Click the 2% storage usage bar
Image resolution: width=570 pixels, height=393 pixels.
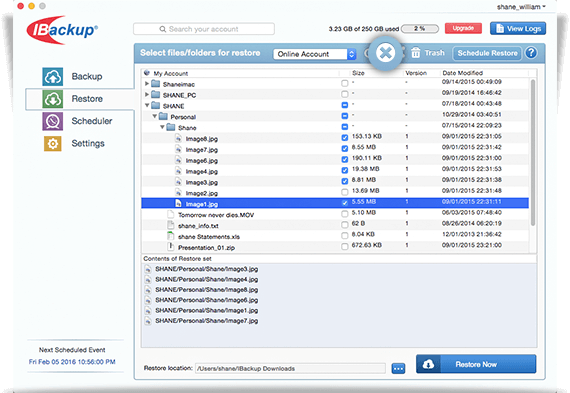click(x=420, y=29)
